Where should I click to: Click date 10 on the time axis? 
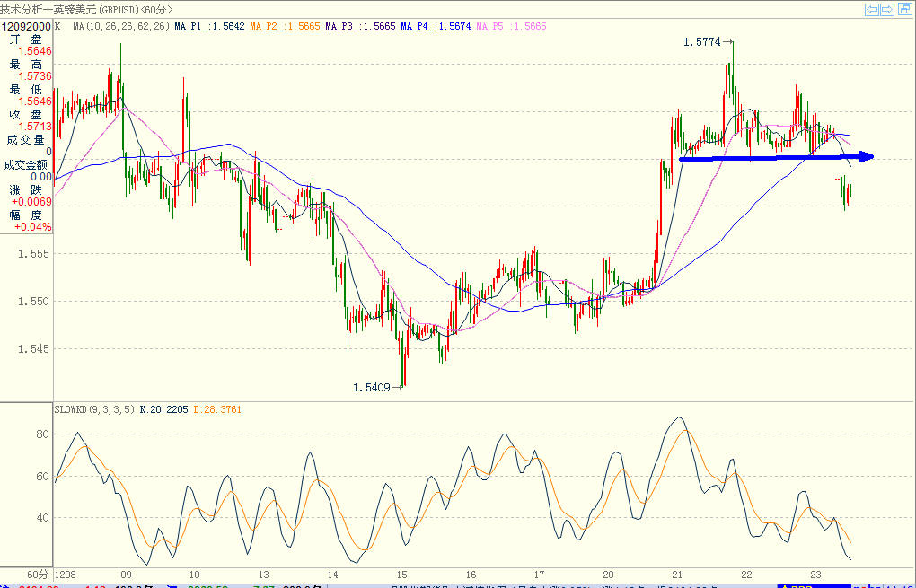tap(194, 574)
